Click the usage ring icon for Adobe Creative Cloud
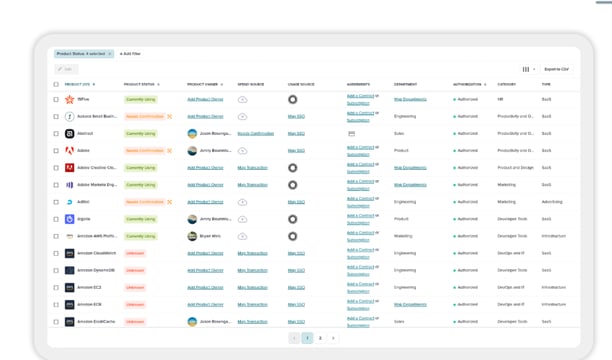This screenshot has width=612, height=360. point(293,168)
